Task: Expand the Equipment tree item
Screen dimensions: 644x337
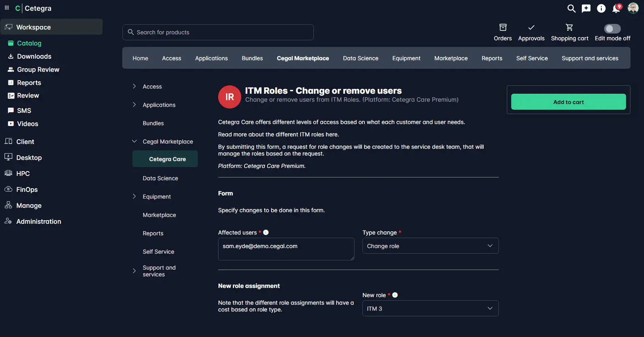Action: coord(134,197)
